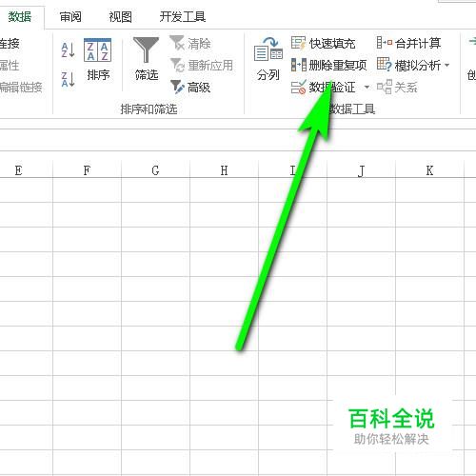Click the 分列 text-to-columns icon
This screenshot has height=476, width=476.
[268, 50]
